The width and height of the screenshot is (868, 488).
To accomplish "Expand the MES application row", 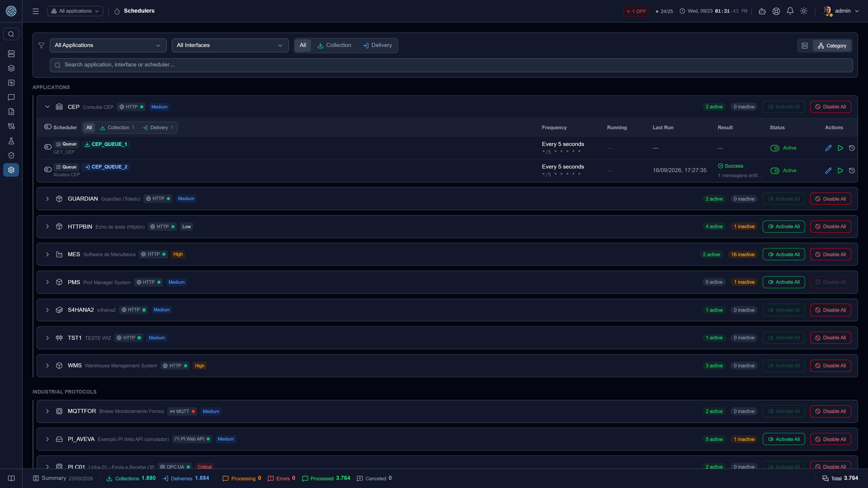I will pyautogui.click(x=47, y=254).
